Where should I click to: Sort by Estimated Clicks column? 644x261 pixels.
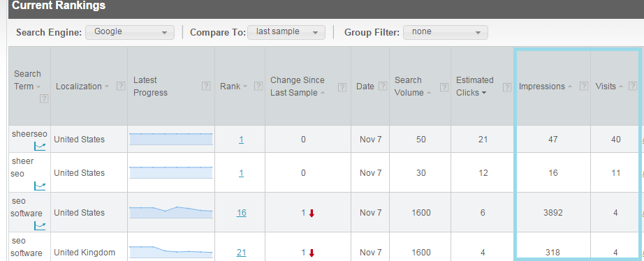point(475,86)
